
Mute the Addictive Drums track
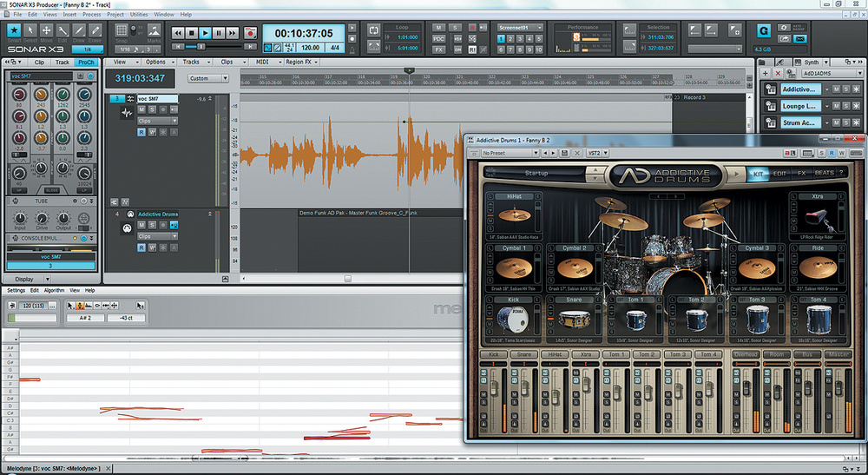[141, 225]
